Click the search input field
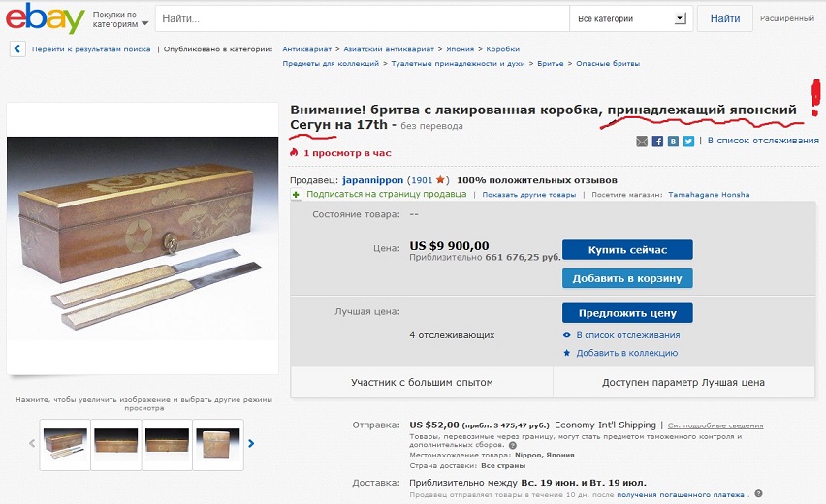The image size is (826, 504). [x=363, y=18]
